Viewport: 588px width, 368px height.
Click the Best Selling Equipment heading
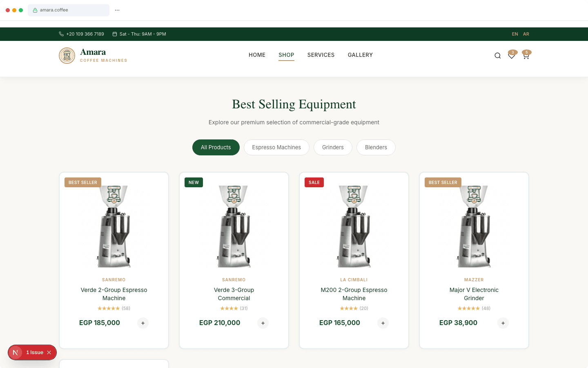[x=294, y=104]
